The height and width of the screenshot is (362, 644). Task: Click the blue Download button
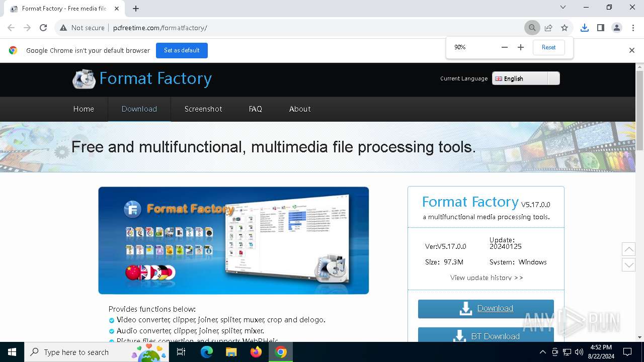[486, 309]
